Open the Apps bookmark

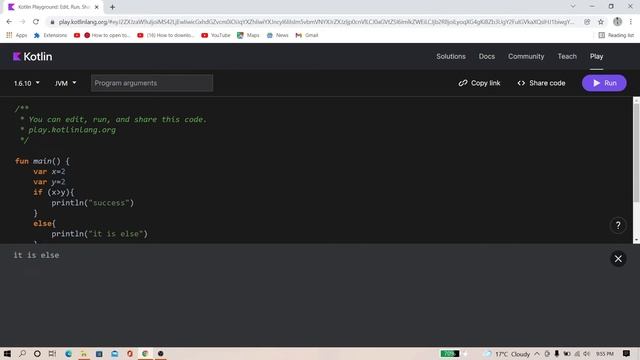coord(17,36)
